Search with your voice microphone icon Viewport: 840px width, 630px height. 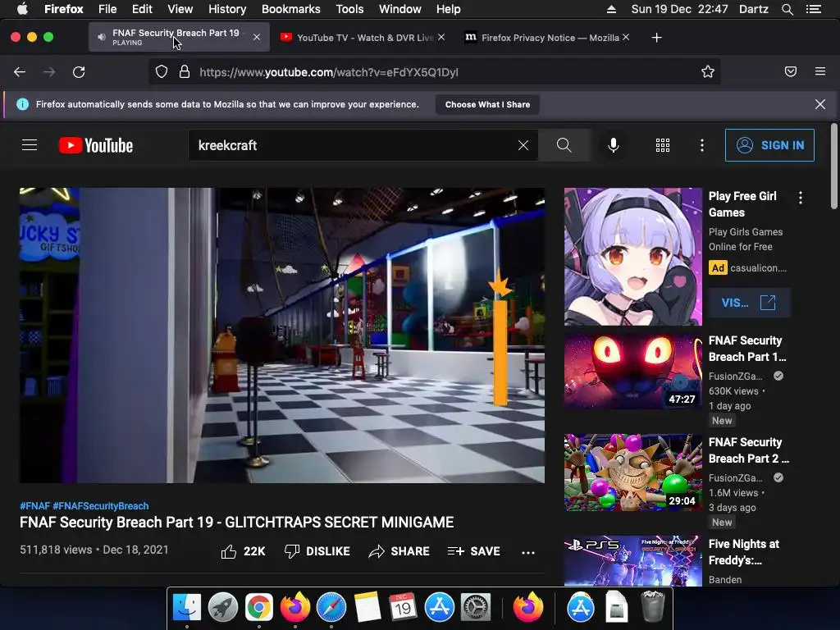point(614,145)
